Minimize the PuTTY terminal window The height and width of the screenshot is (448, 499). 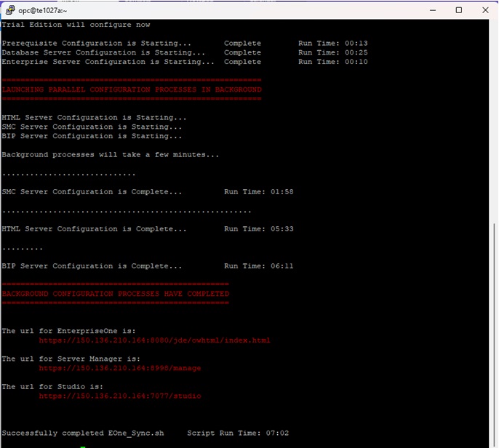pyautogui.click(x=433, y=10)
